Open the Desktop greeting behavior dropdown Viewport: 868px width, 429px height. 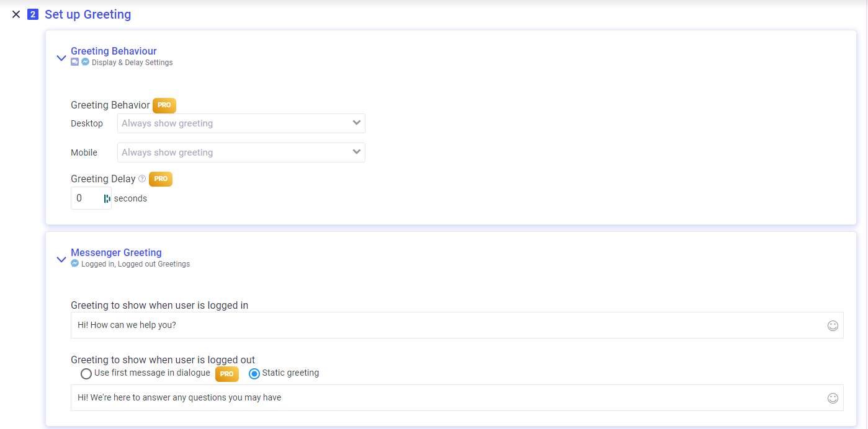click(241, 123)
